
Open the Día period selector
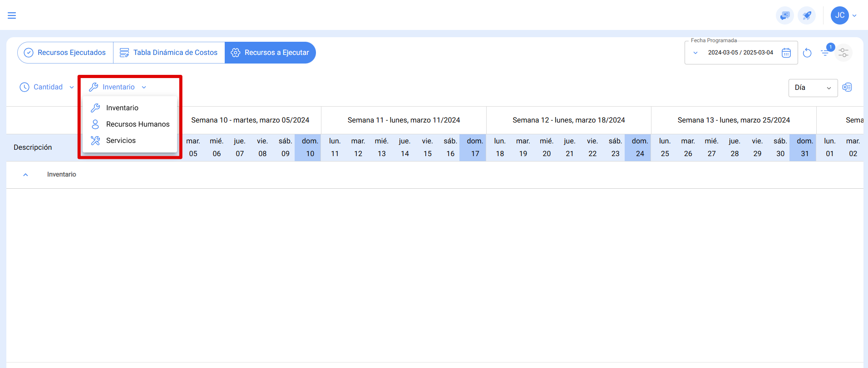click(813, 88)
